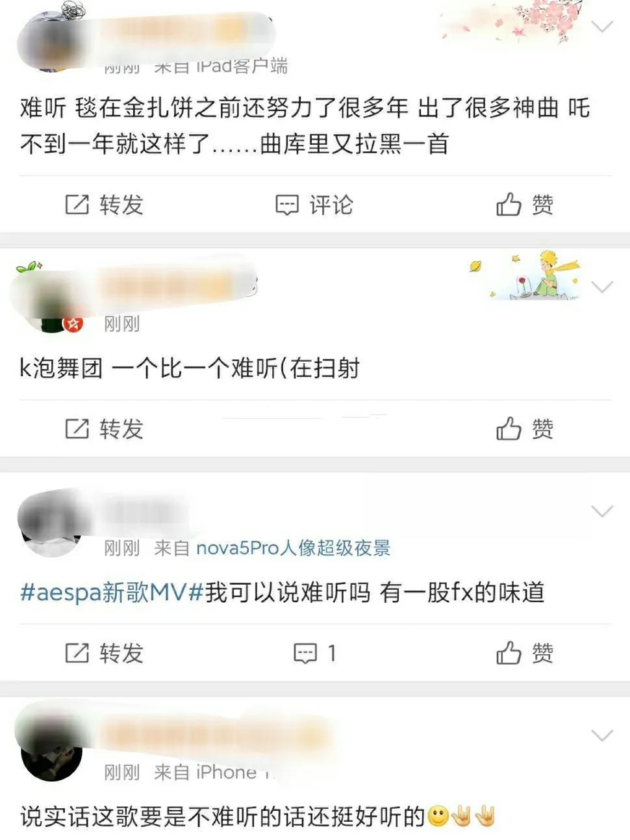The height and width of the screenshot is (840, 630).
Task: Like the first post about 曲库里又拉黑
Action: 525,205
